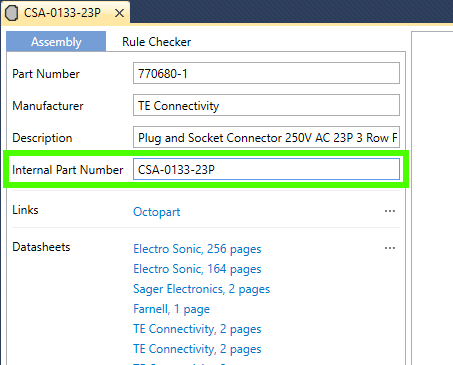Click the Description input field
This screenshot has width=453, height=365.
(x=266, y=137)
